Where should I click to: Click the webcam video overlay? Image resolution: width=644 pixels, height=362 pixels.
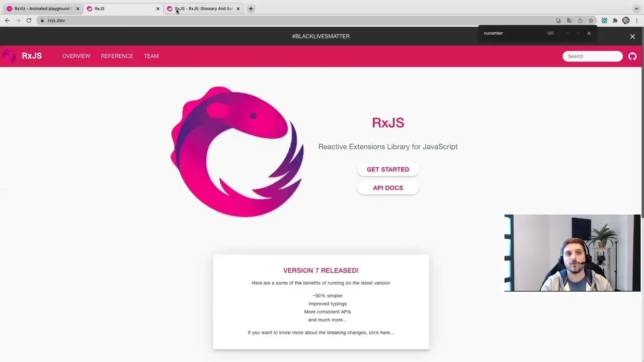click(x=573, y=253)
